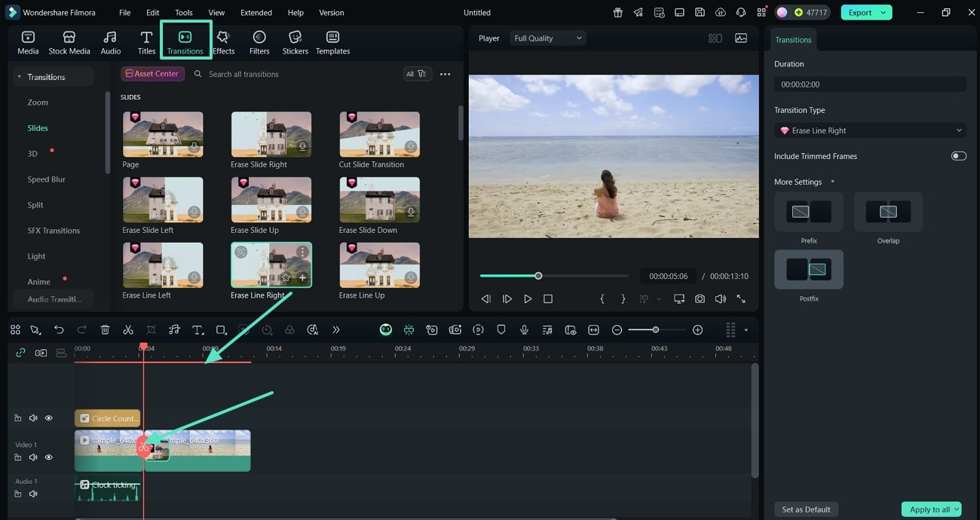Viewport: 980px width, 520px height.
Task: Select the Page transition thumbnail
Action: 163,134
